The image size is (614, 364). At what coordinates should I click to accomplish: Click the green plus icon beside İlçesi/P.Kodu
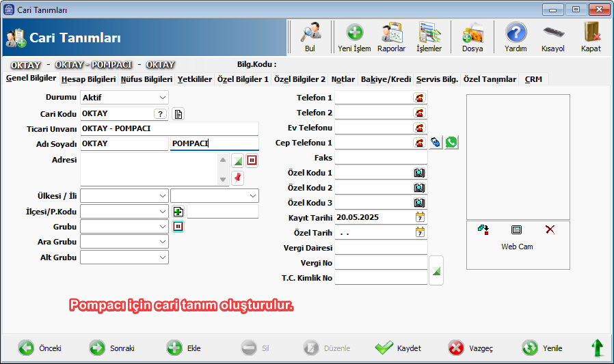tap(178, 212)
